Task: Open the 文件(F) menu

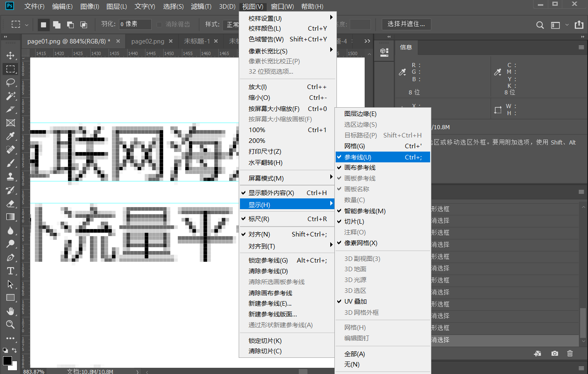Action: [x=34, y=6]
